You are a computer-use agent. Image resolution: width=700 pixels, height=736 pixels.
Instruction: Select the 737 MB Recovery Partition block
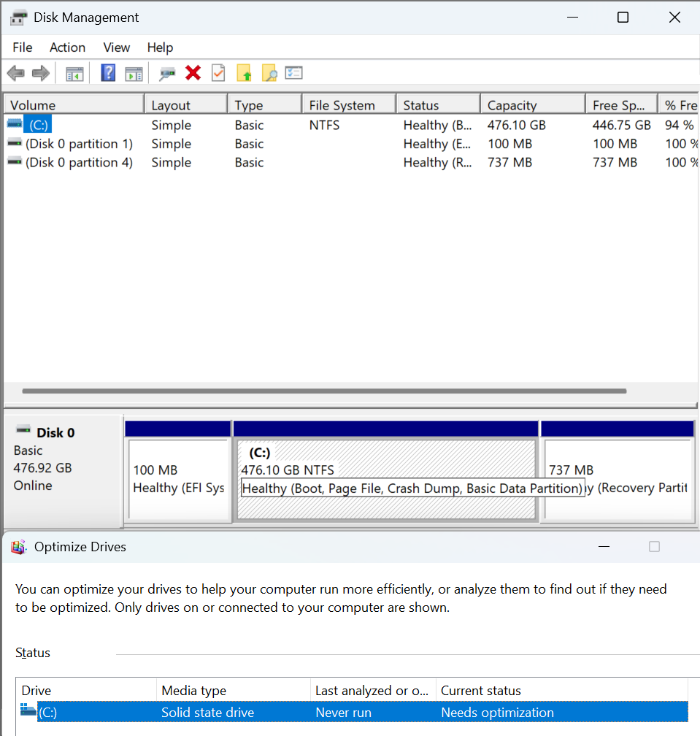(x=618, y=472)
